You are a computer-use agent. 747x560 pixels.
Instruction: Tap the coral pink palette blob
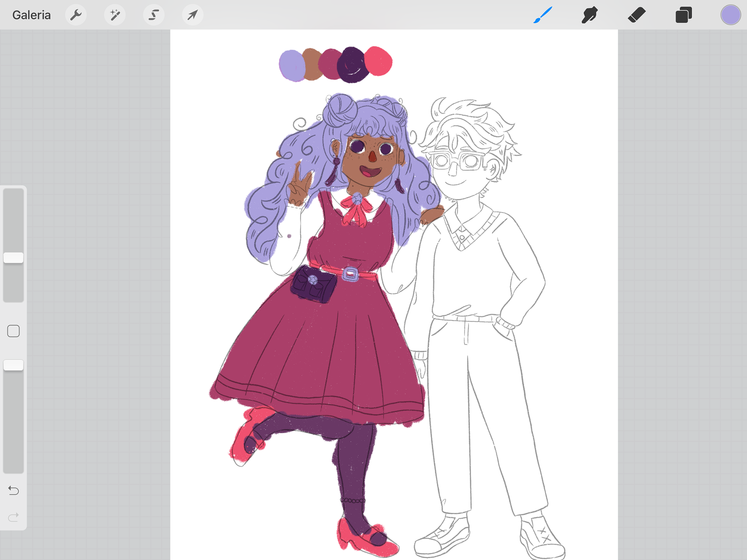(379, 61)
